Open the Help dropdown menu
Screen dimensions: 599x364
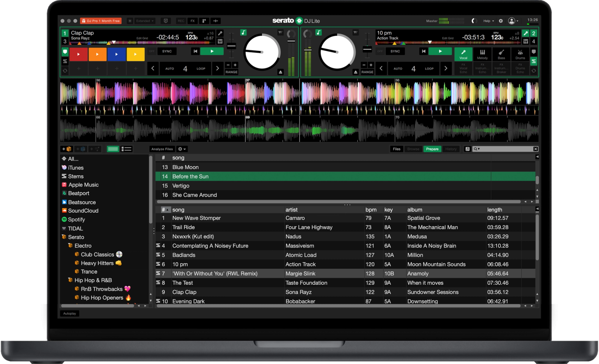click(489, 21)
